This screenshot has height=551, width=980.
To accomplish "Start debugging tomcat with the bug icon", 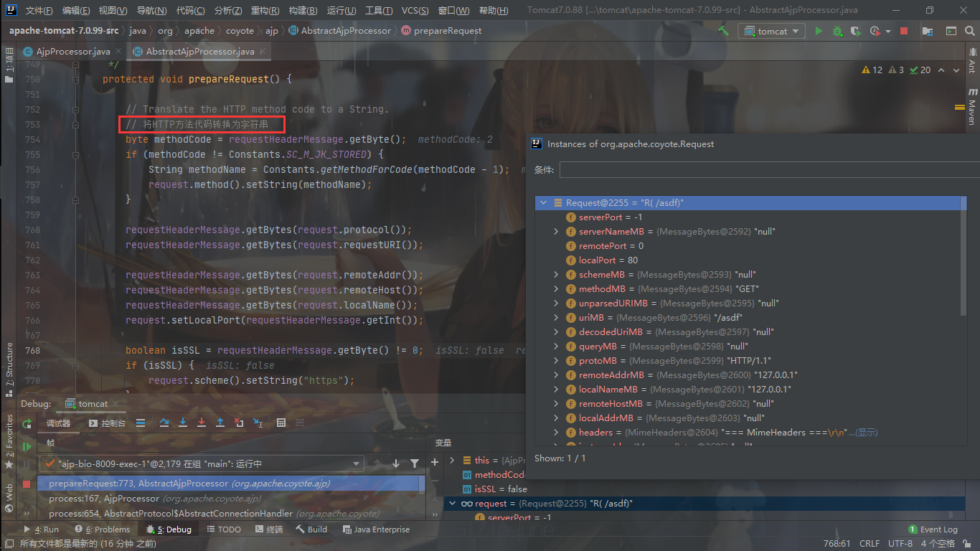I will coord(837,31).
